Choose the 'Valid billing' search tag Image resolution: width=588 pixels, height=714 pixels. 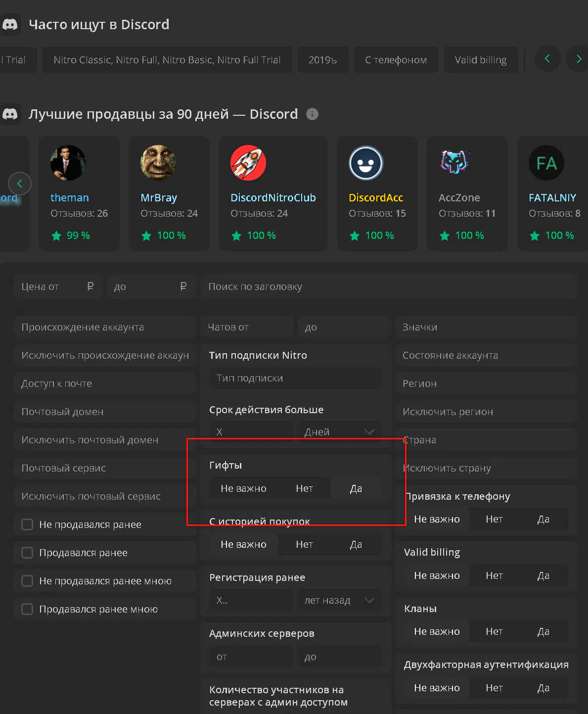481,60
